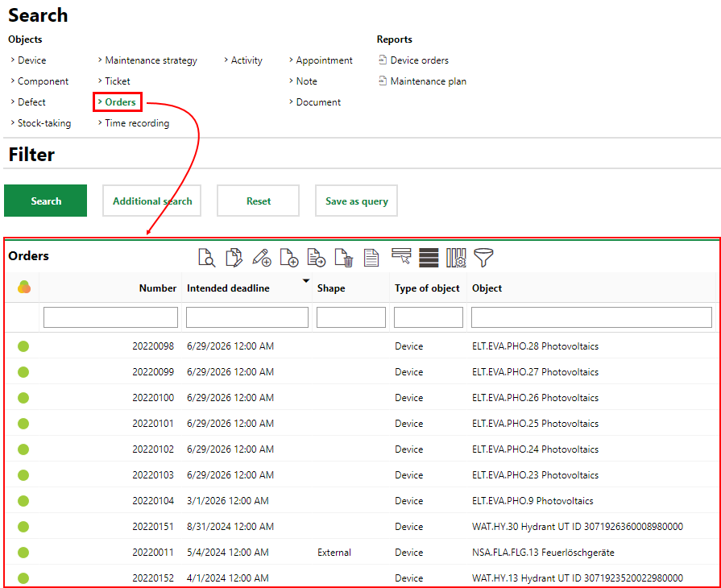Screen dimensions: 721x588
Task: Open the column settings gear icon
Action: click(x=456, y=258)
